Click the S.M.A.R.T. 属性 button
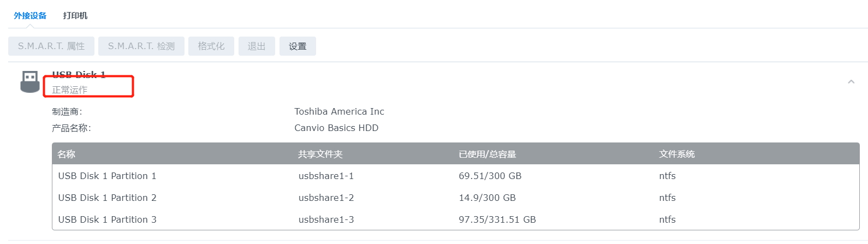 tap(51, 46)
